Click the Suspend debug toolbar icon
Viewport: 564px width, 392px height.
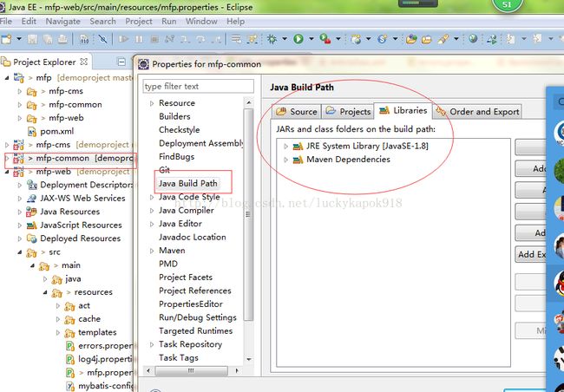(x=139, y=38)
